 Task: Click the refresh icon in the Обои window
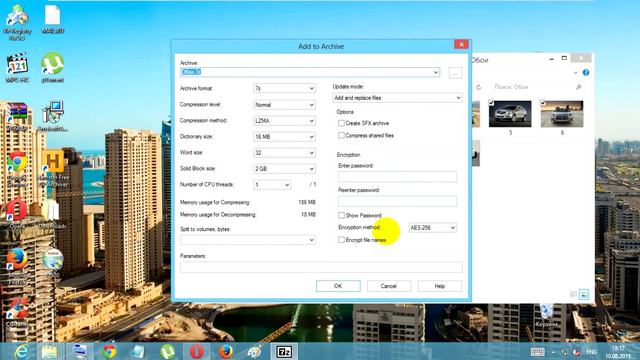(x=478, y=87)
